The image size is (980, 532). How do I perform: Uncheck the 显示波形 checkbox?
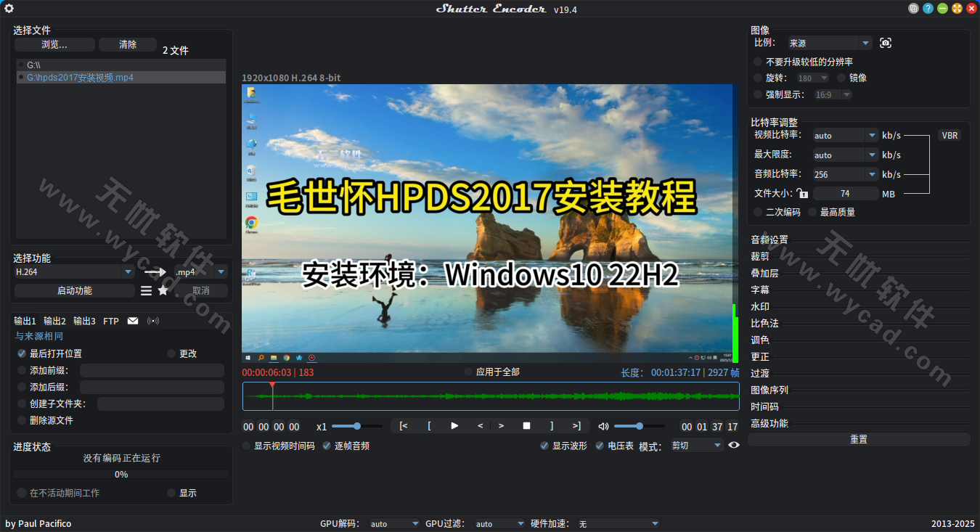click(x=544, y=446)
